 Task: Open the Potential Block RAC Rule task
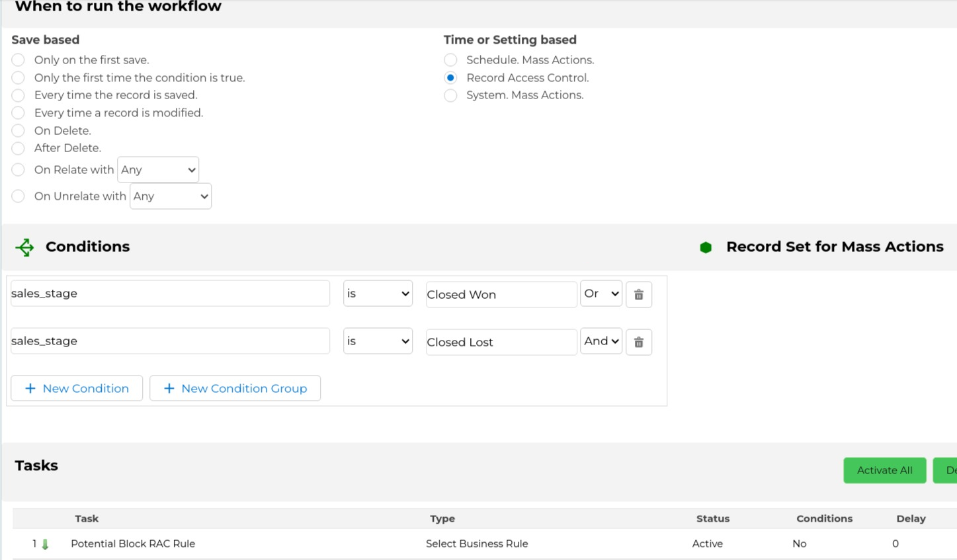[x=133, y=543]
